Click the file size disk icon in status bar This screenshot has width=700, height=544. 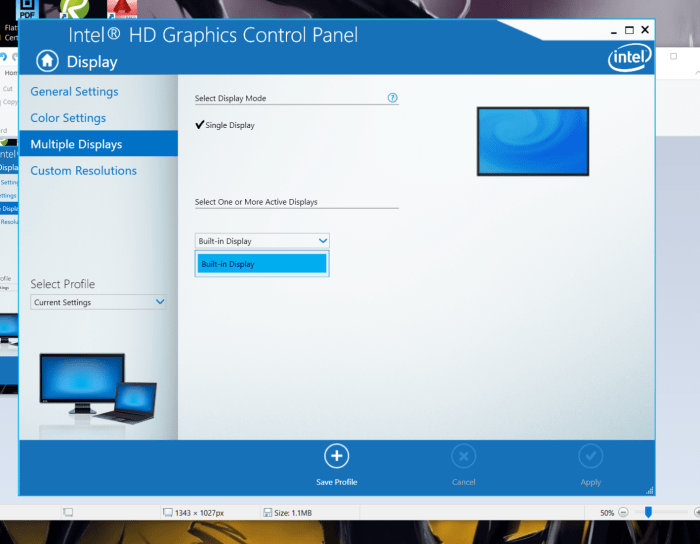267,512
